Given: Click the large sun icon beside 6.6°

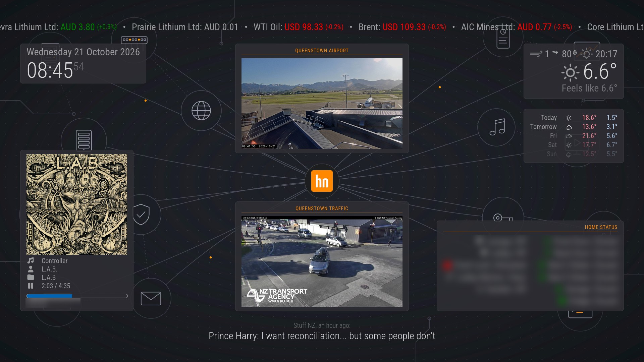Looking at the screenshot, I should point(570,72).
